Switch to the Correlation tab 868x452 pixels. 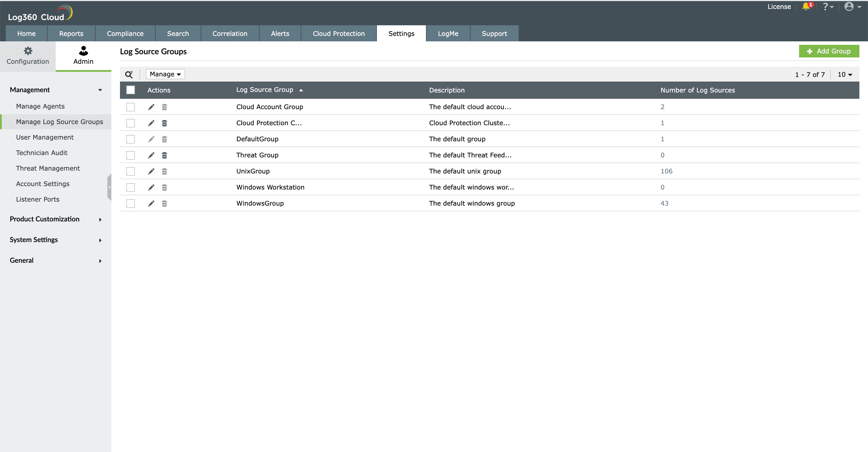(x=229, y=34)
